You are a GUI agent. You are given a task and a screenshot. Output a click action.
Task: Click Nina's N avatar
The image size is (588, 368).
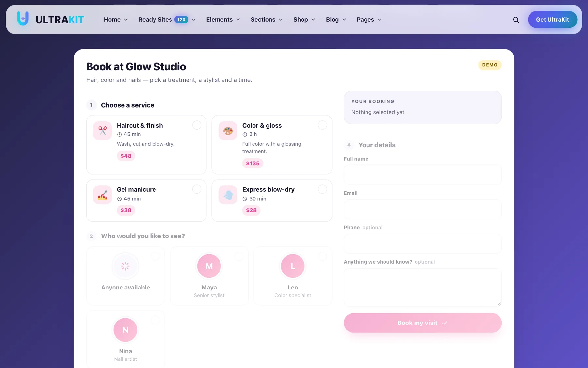(125, 330)
